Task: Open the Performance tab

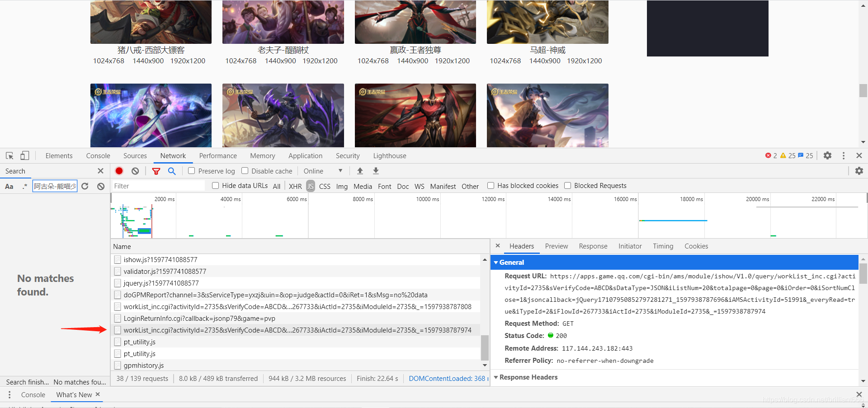Action: pos(218,155)
